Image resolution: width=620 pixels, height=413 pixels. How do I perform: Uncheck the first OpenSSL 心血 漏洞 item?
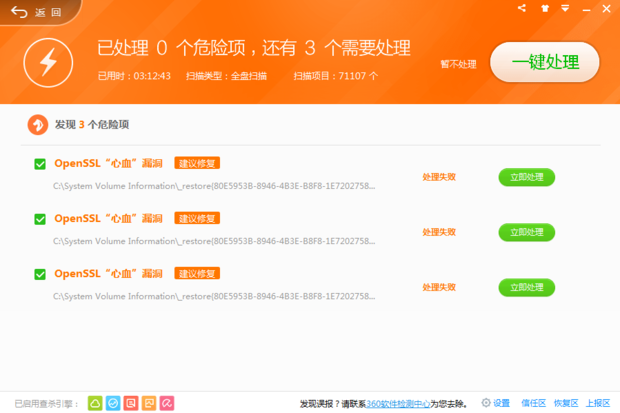click(40, 164)
